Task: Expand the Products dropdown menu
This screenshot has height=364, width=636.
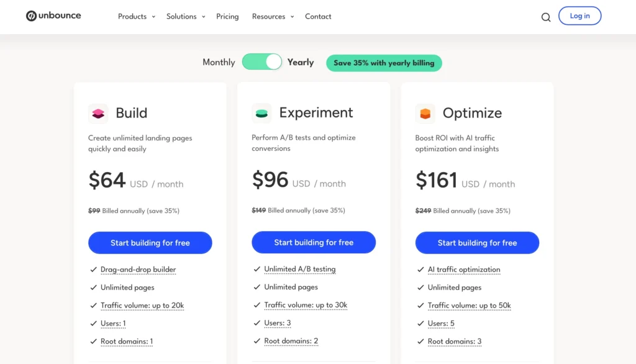Action: pos(137,16)
